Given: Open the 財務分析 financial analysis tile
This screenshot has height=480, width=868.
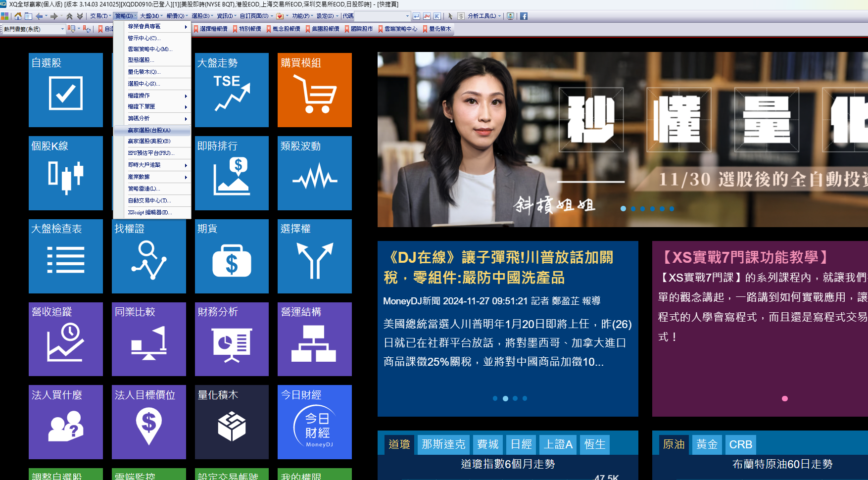Looking at the screenshot, I should click(x=232, y=339).
